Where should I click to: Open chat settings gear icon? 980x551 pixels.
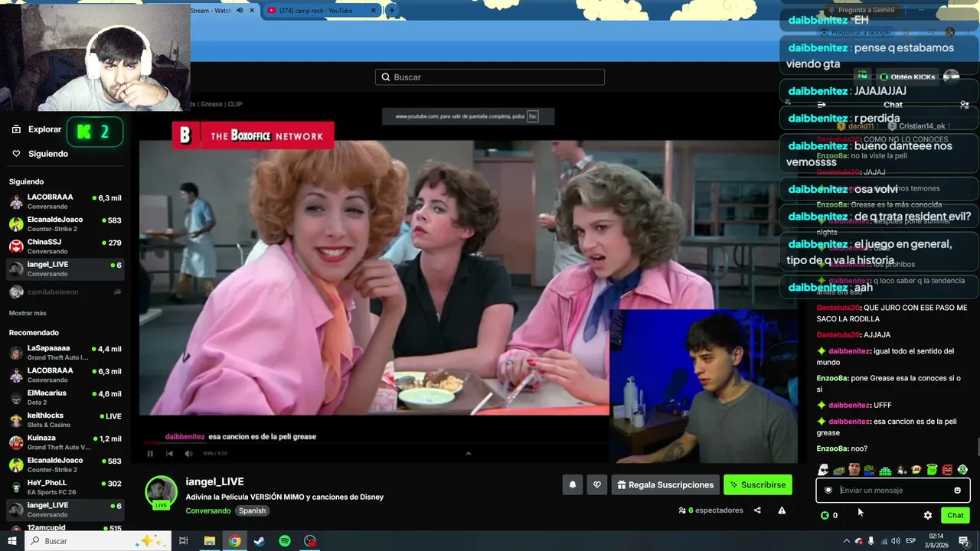tap(928, 515)
